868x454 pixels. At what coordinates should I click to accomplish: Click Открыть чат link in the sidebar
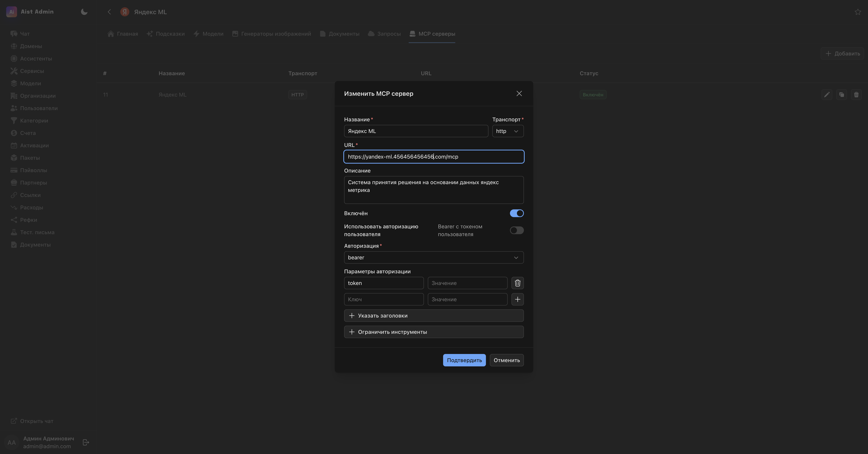click(x=32, y=421)
